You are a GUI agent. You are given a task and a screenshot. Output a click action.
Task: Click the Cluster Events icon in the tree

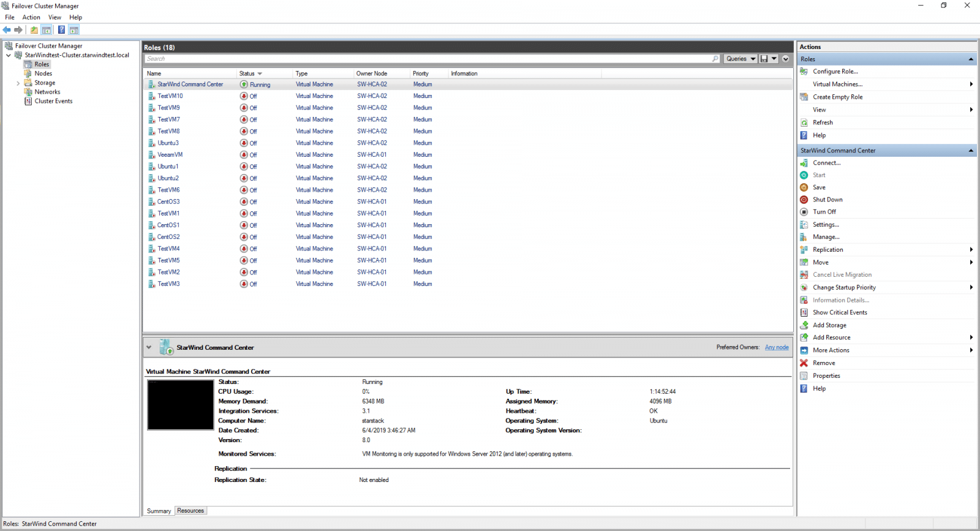click(28, 101)
